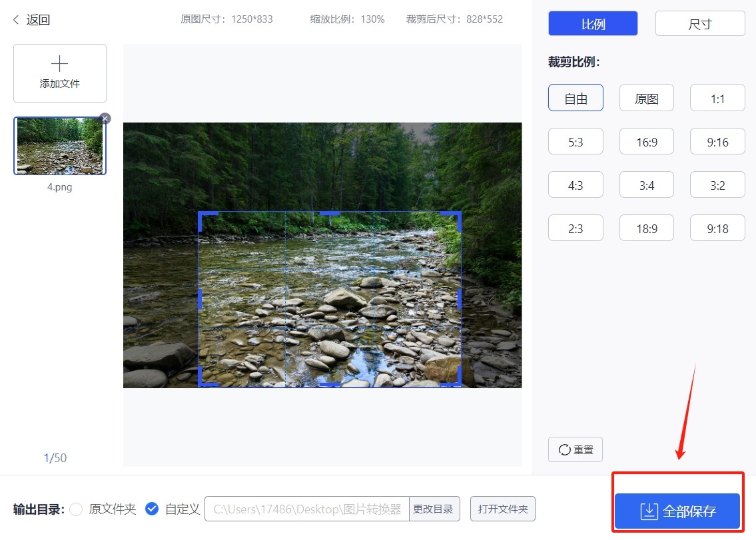This screenshot has width=756, height=540.
Task: Select the 4.png thumbnail
Action: [60, 146]
